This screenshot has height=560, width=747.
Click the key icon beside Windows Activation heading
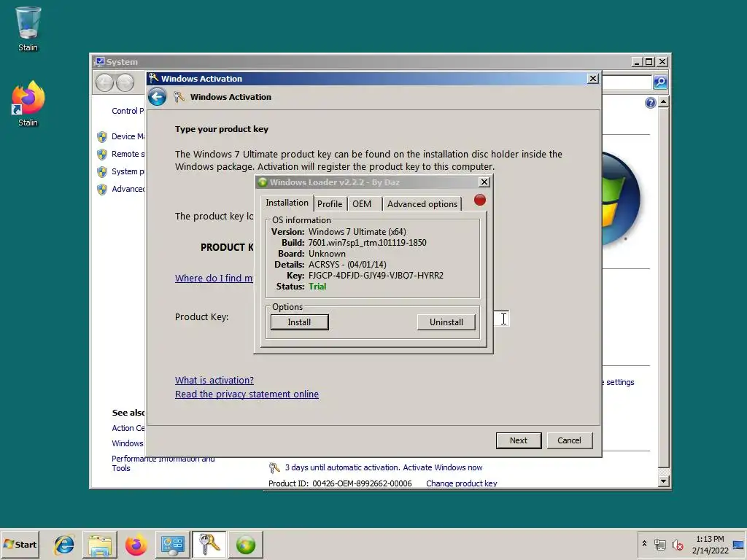click(x=179, y=97)
